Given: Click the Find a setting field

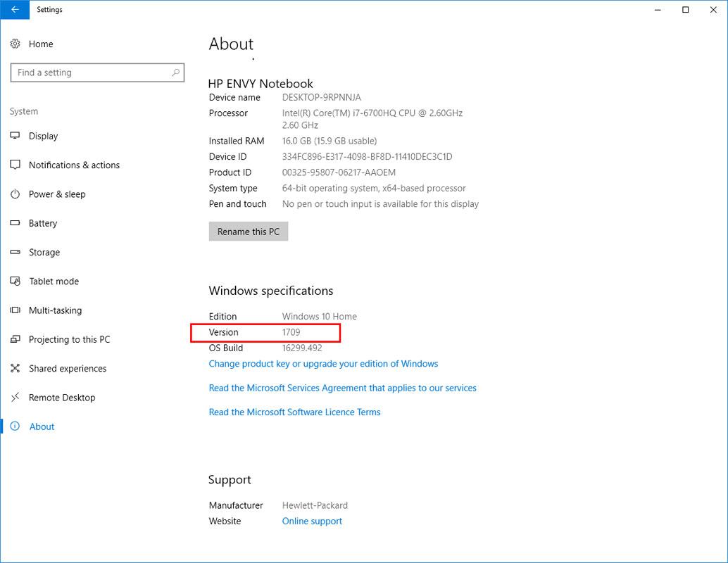Looking at the screenshot, I should tap(97, 72).
